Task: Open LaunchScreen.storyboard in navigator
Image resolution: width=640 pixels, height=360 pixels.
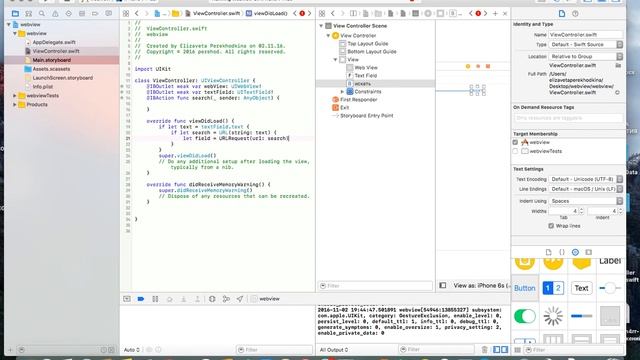Action: [62, 78]
